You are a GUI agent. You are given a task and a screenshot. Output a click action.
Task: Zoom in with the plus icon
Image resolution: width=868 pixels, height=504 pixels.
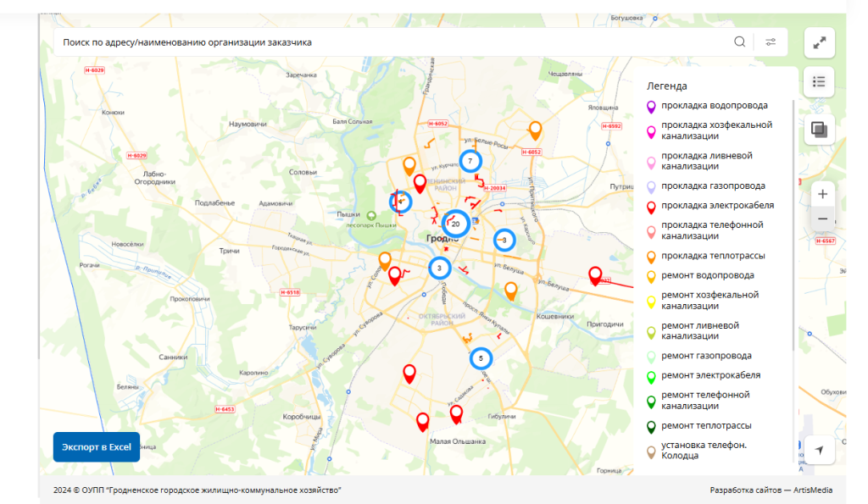pos(821,193)
